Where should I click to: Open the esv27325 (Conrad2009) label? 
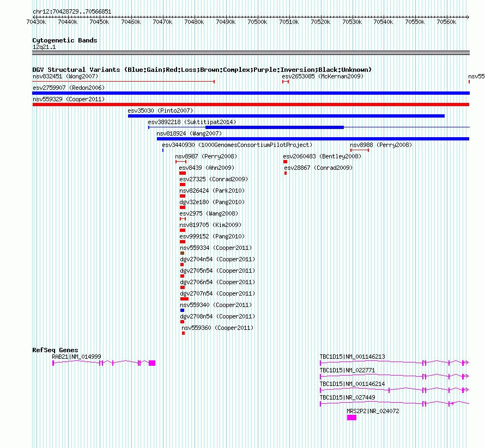coord(214,179)
